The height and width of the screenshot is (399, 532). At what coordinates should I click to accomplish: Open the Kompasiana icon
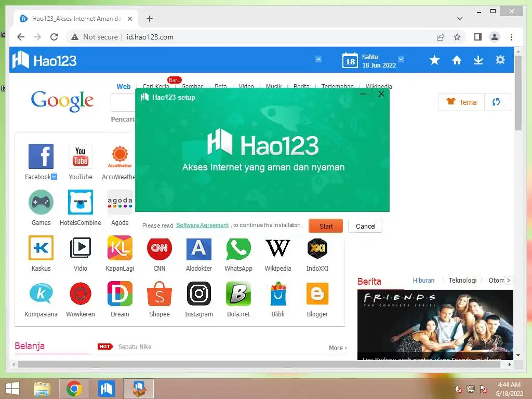point(41,294)
